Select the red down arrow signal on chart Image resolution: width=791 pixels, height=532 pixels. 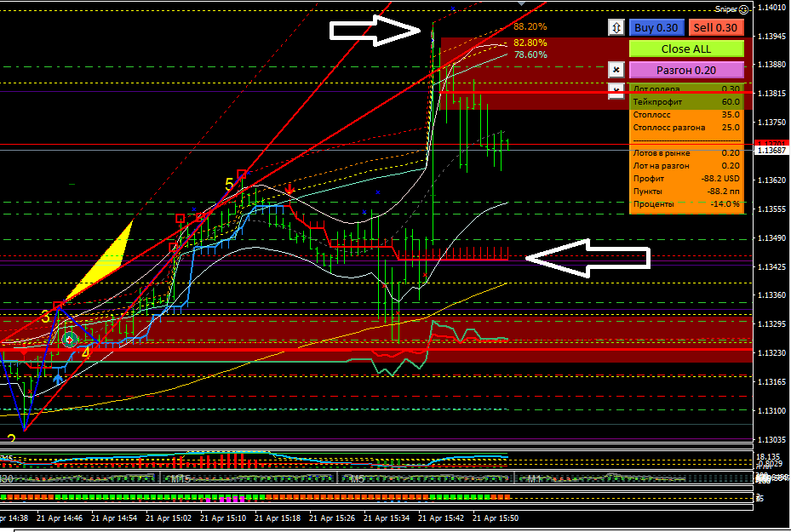pyautogui.click(x=289, y=189)
